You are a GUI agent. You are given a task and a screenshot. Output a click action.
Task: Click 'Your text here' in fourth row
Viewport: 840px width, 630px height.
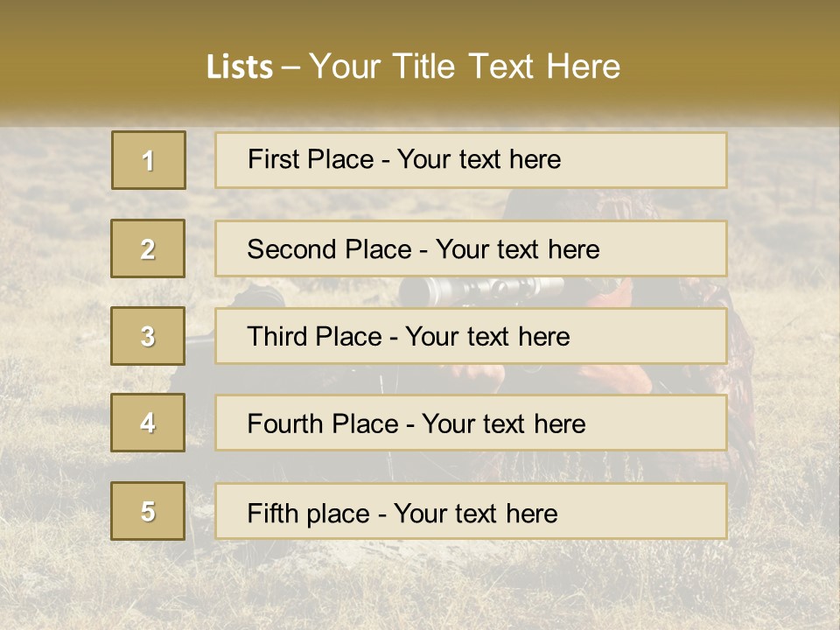point(504,423)
